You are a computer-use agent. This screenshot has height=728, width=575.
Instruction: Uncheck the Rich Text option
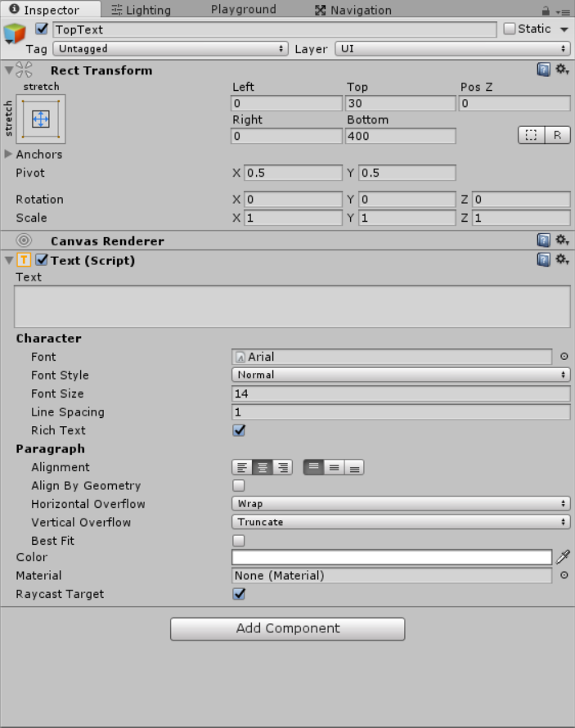point(239,430)
